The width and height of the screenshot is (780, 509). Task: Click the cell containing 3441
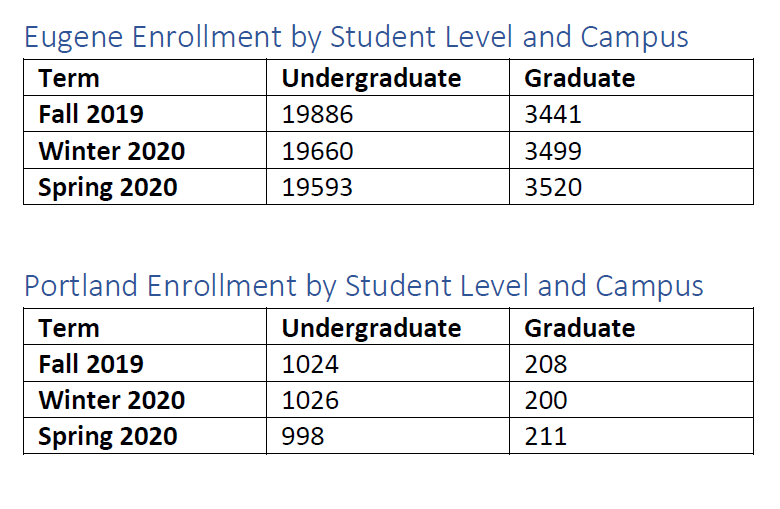click(553, 114)
